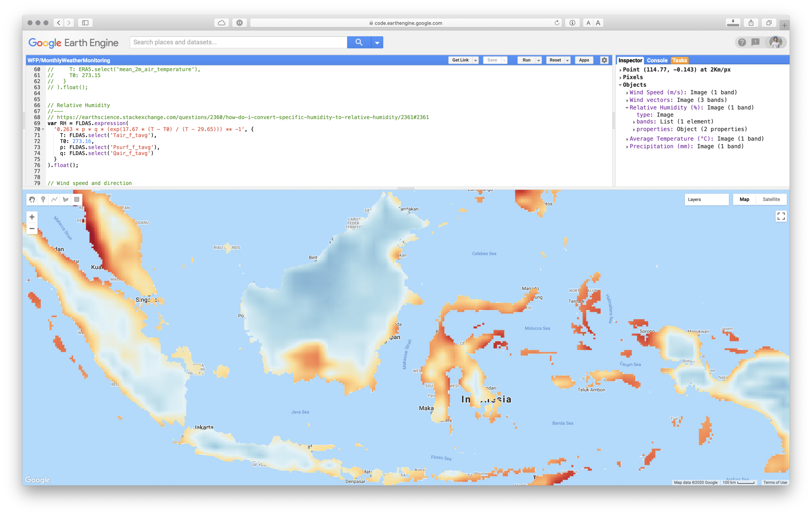Select the draw polygon shape tool

65,199
